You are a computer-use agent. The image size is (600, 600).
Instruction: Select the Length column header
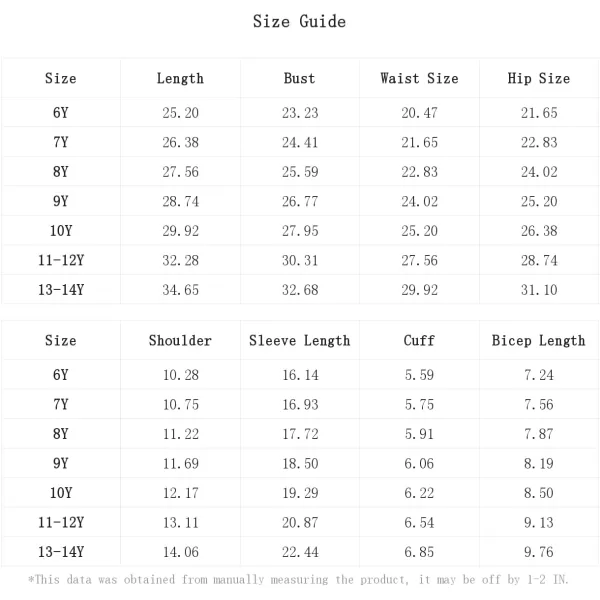(180, 78)
